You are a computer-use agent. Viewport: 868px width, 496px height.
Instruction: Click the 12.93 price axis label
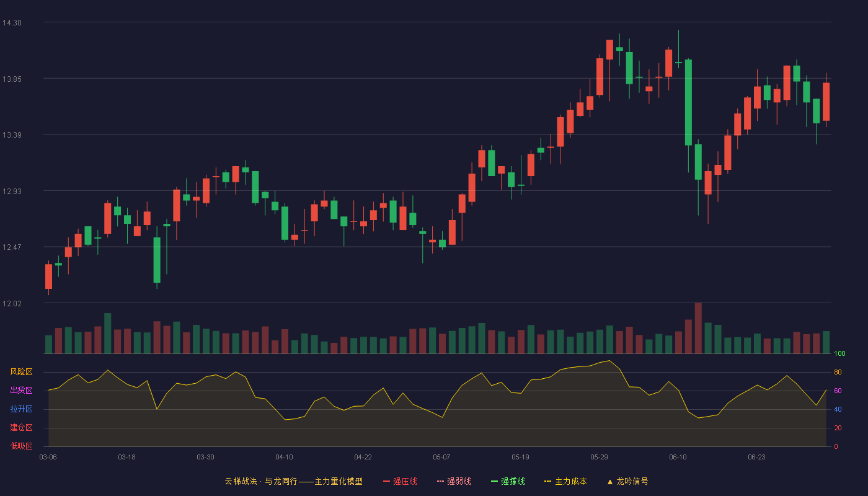coord(12,192)
